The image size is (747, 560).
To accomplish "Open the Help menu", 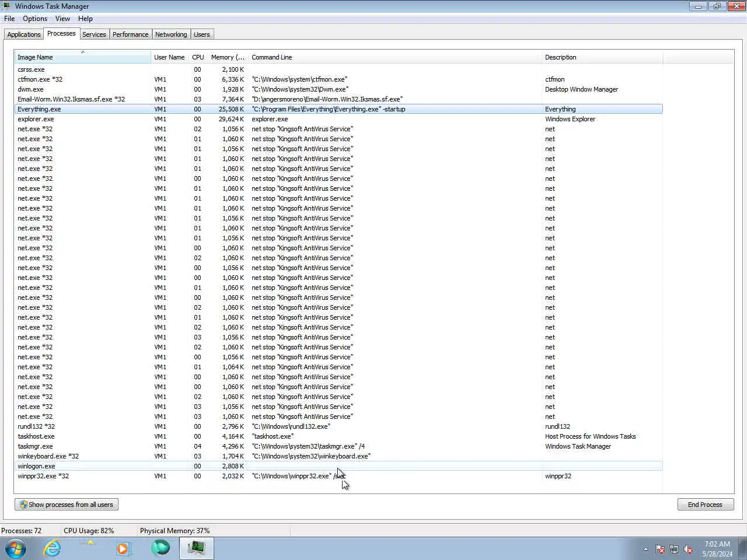I will (85, 19).
